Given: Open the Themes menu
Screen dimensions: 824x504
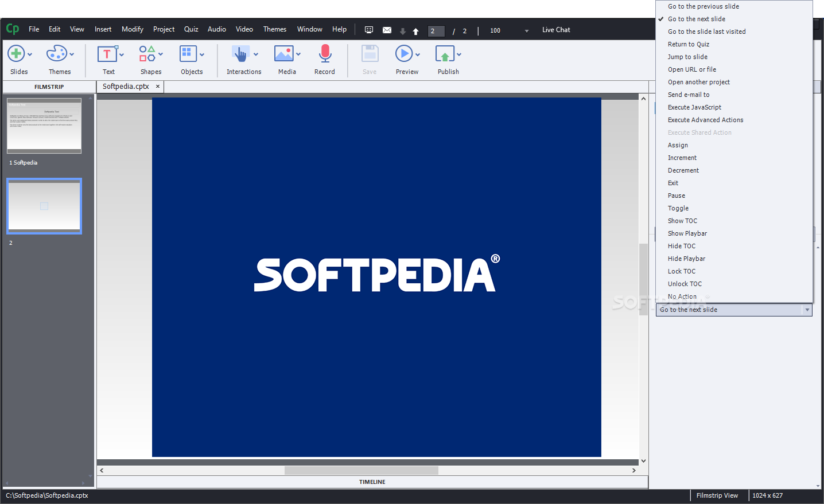Looking at the screenshot, I should [x=275, y=29].
